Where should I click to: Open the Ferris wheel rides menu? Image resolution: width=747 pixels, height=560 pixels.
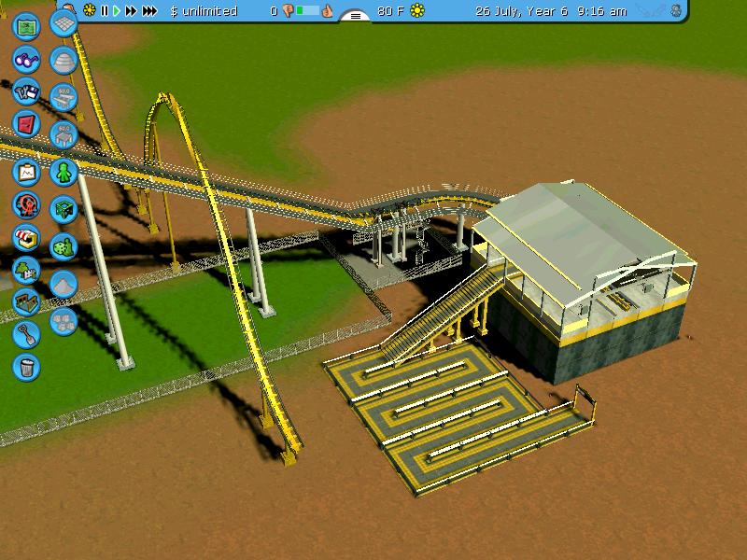click(26, 204)
